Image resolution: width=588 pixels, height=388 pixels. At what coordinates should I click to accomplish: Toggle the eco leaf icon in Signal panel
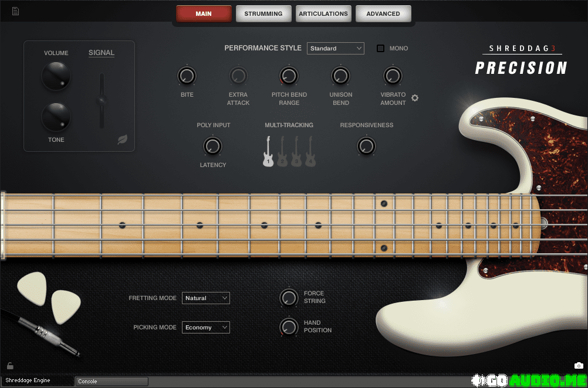coord(123,139)
